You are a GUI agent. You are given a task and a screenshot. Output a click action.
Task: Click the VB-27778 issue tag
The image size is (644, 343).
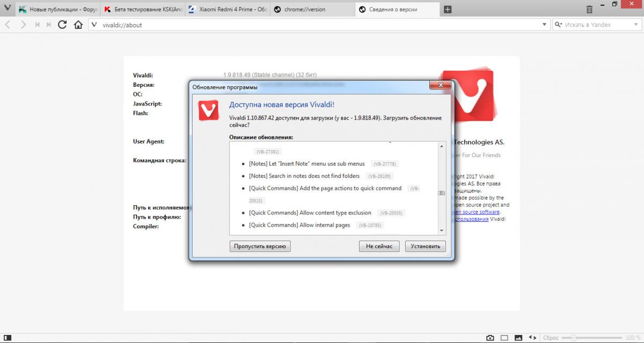[x=385, y=164]
